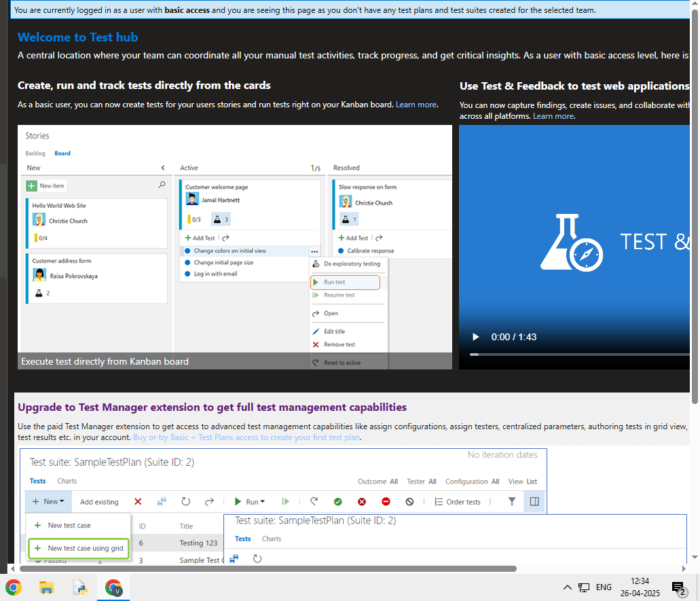Click the red block test minus circle icon
The width and height of the screenshot is (700, 601).
coord(386,502)
